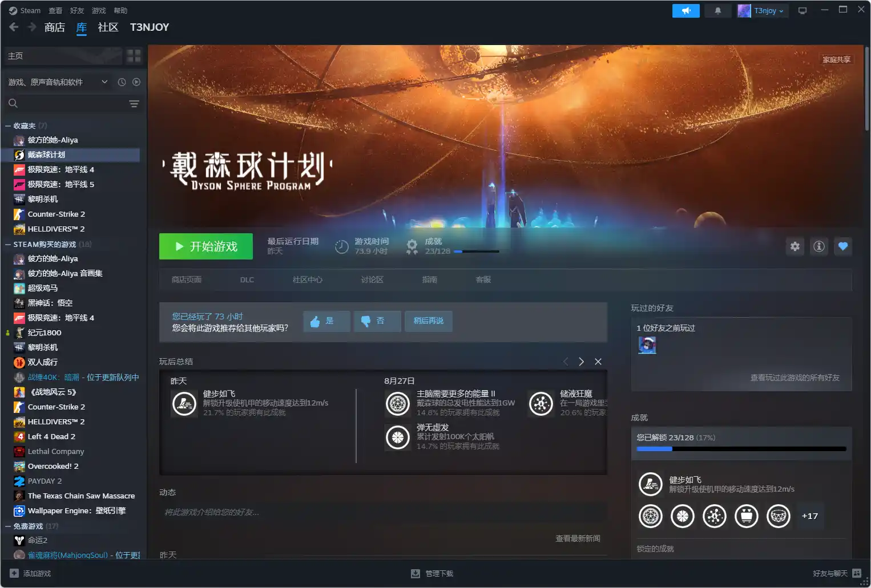Click the Big Picture mode monitor icon

(802, 11)
